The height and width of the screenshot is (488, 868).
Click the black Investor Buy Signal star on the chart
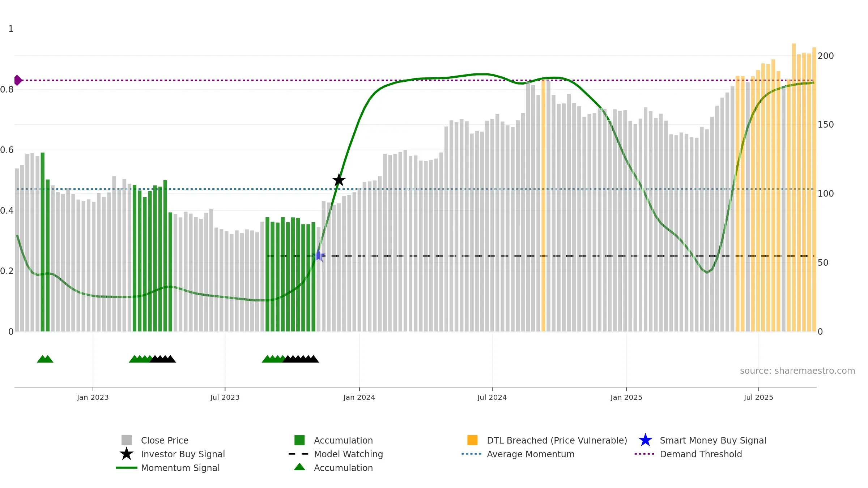[339, 180]
